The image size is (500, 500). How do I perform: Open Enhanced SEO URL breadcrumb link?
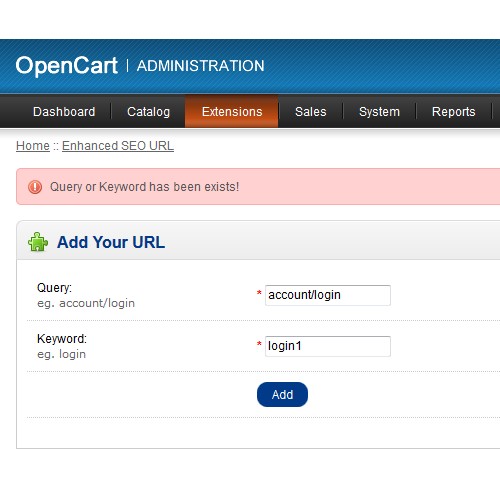[118, 146]
